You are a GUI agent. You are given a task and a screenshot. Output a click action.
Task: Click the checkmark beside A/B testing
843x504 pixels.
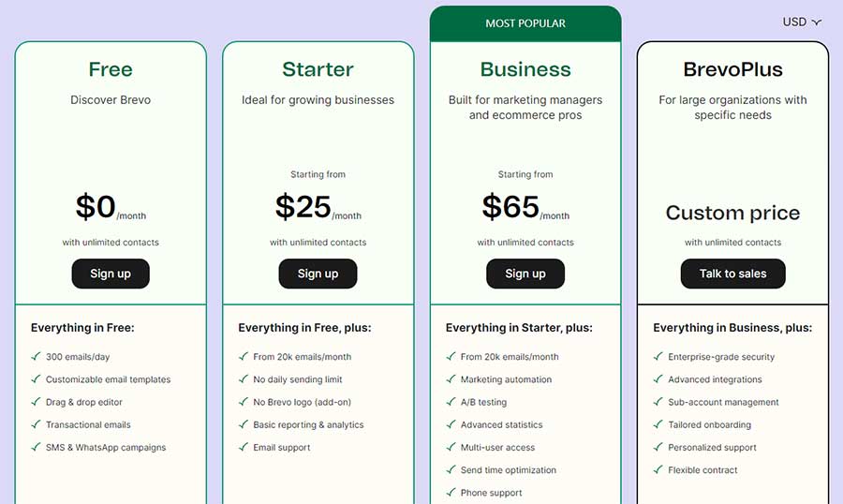coord(451,401)
